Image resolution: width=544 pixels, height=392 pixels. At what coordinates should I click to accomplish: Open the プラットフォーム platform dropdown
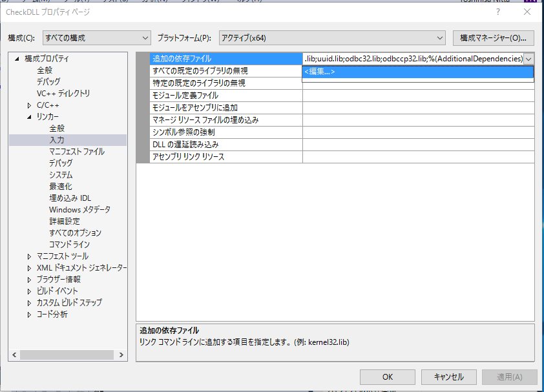332,38
